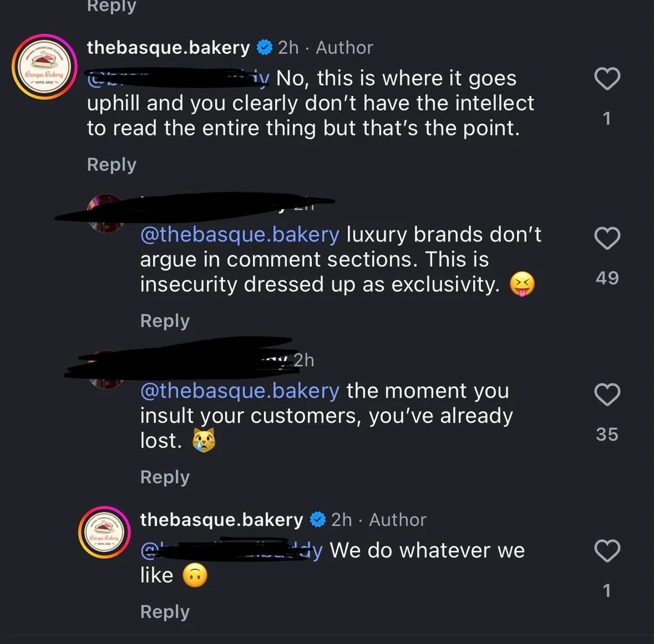Open Basque Bakery avatar on 'uphill' comment
654x644 pixels.
coord(43,67)
